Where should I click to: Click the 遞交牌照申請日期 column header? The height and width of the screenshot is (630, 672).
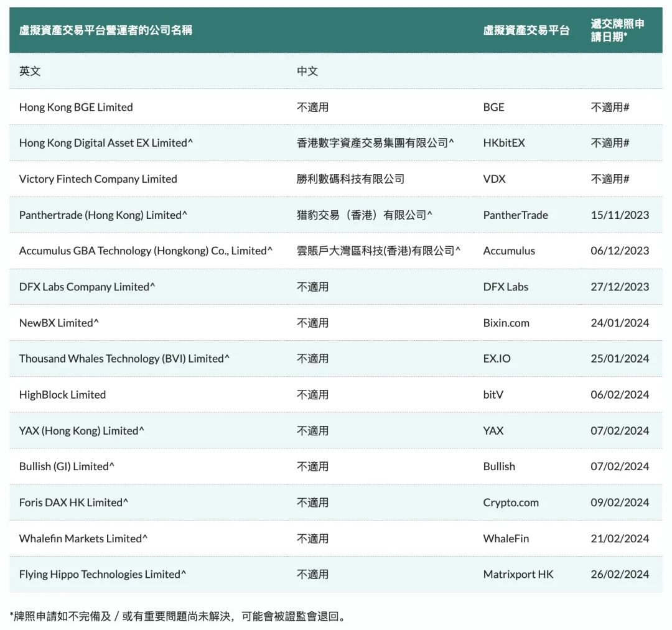tap(617, 30)
